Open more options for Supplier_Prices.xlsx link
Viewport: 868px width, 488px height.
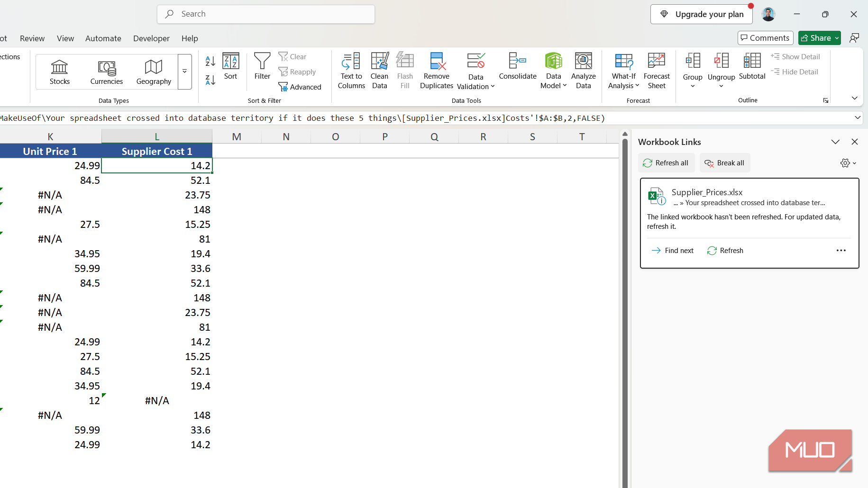tap(841, 251)
